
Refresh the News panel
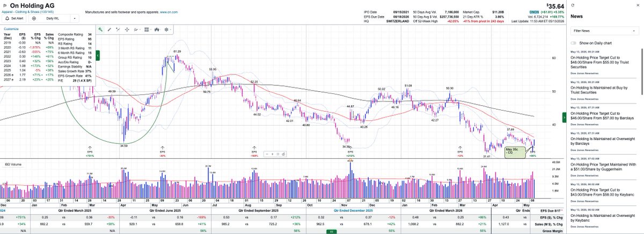tap(574, 4)
